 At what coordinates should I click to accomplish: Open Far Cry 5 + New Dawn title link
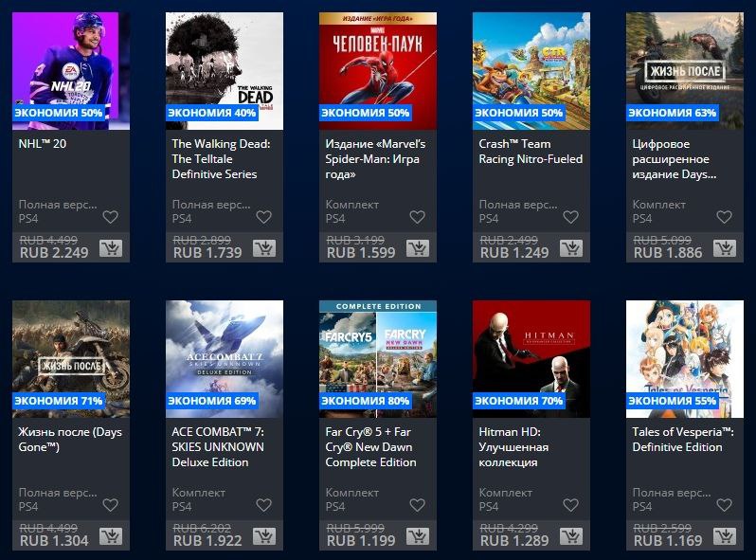coord(370,447)
